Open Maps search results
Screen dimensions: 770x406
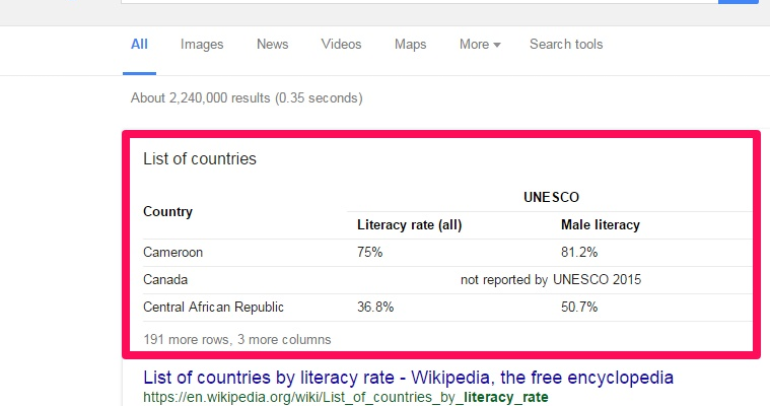click(x=410, y=44)
